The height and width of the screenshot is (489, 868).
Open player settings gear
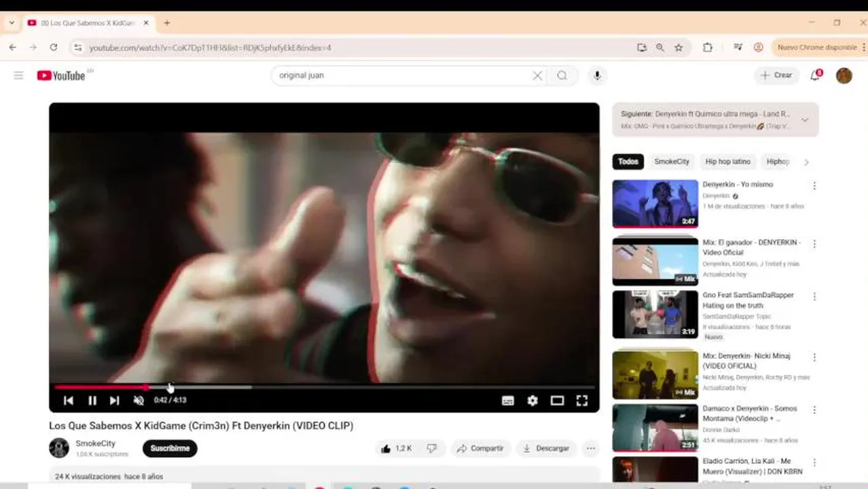pos(532,401)
